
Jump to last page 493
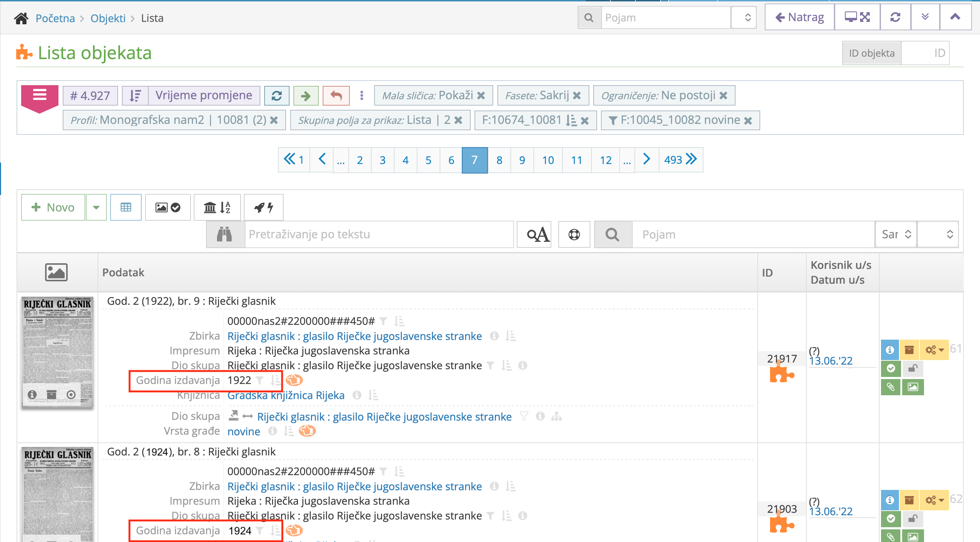click(681, 160)
